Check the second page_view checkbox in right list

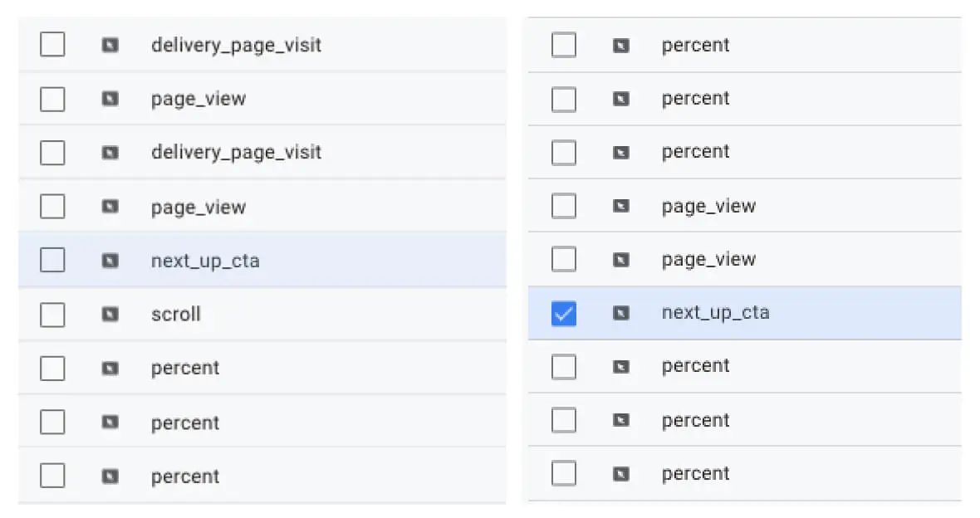click(x=564, y=259)
